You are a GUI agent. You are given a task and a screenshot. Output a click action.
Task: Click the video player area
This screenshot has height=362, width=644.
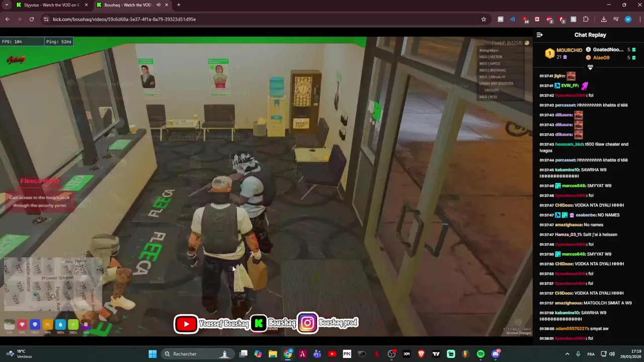pyautogui.click(x=266, y=187)
